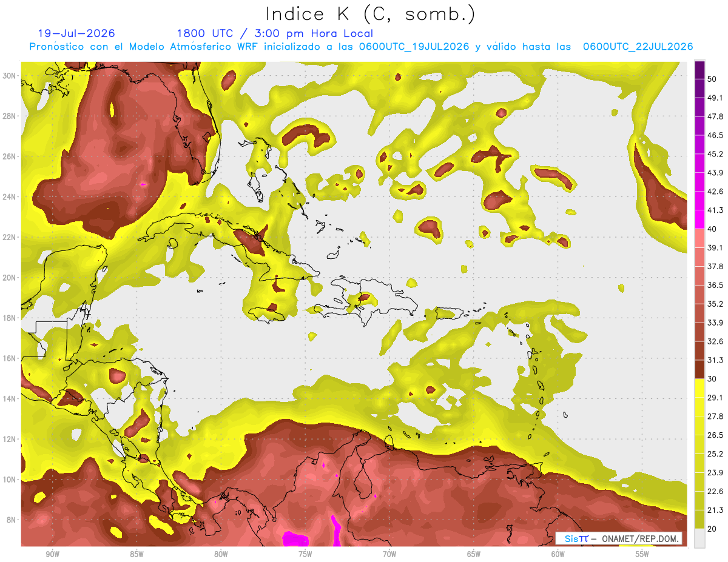This screenshot has width=728, height=562.
Task: Click the 10N latitude label
Action: coord(10,480)
